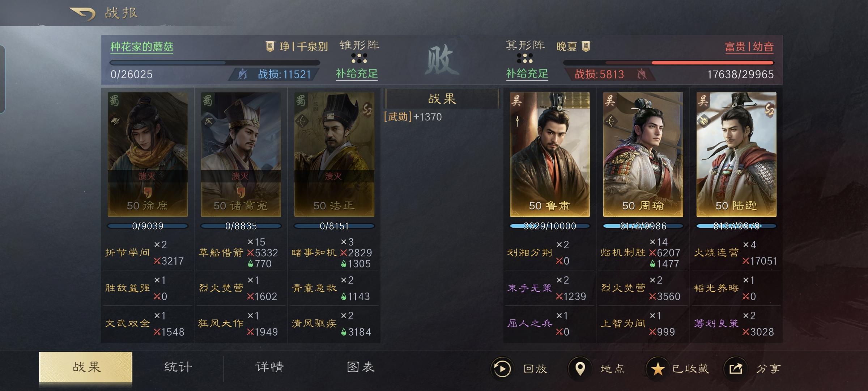Tap the back arrow next to 战报
The width and height of the screenshot is (868, 391).
(x=82, y=14)
